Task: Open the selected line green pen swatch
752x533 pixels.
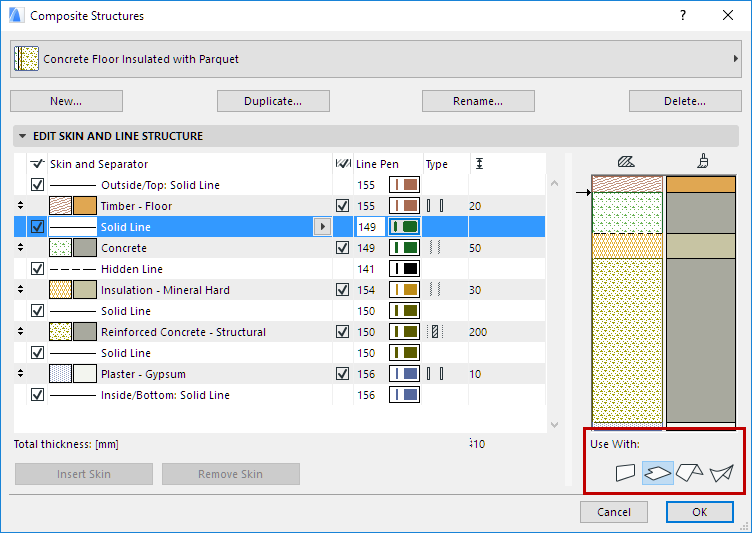Action: pyautogui.click(x=404, y=226)
